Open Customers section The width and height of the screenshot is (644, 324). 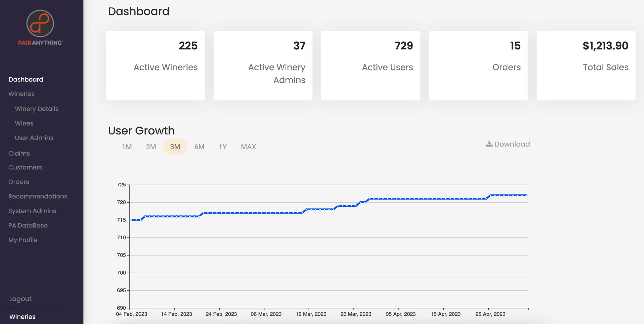click(x=25, y=167)
